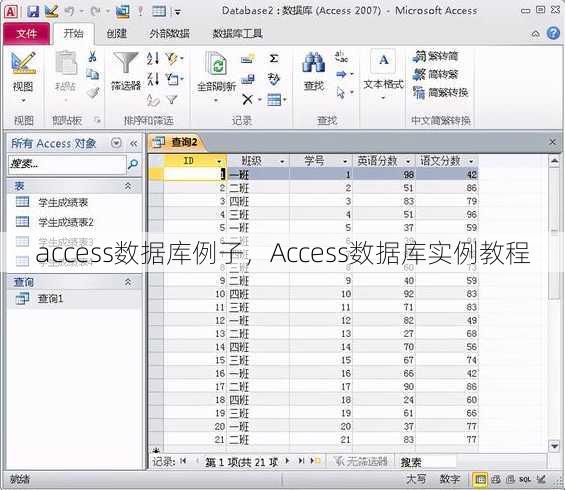This screenshot has width=565, height=490.
Task: Open the 班级 column dropdown arrow
Action: click(x=282, y=161)
